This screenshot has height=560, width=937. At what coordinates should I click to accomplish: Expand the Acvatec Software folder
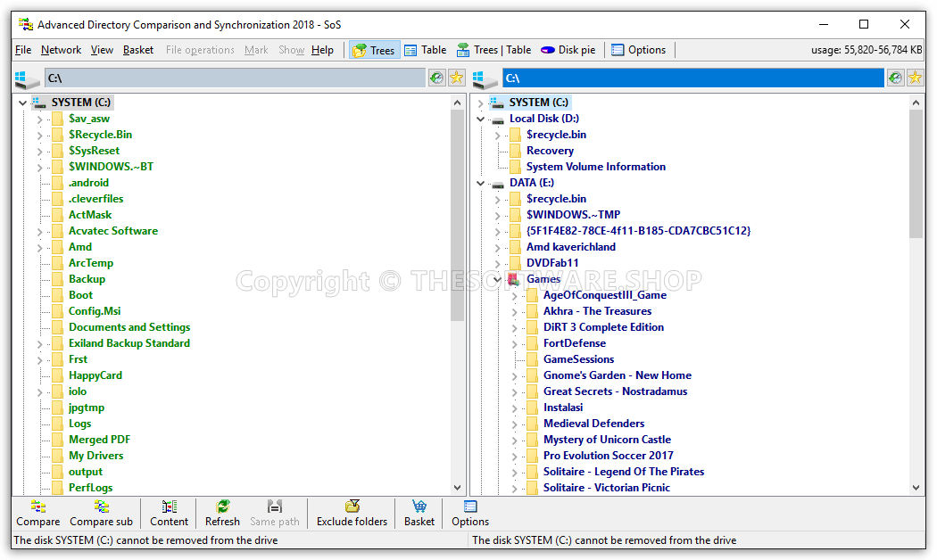pyautogui.click(x=39, y=232)
